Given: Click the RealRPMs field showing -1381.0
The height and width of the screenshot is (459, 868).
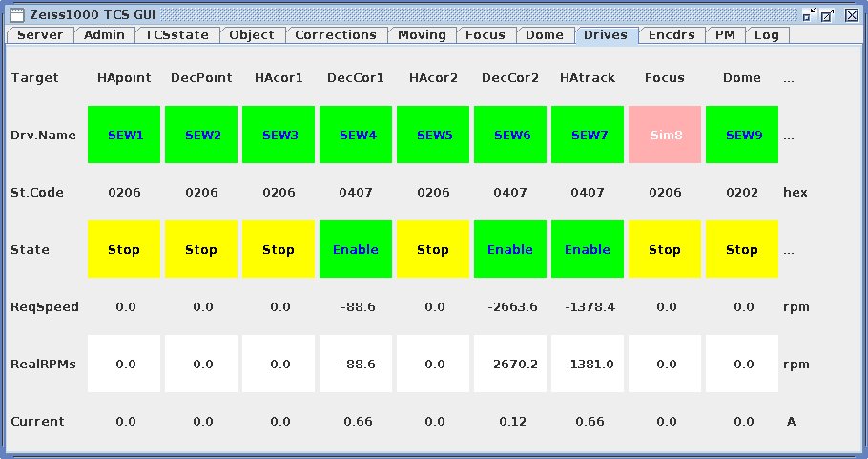Looking at the screenshot, I should 588,364.
